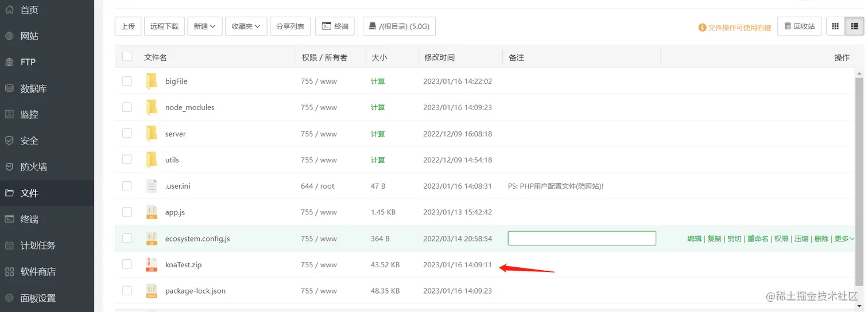Check the bigFile row checkbox

coord(127,81)
